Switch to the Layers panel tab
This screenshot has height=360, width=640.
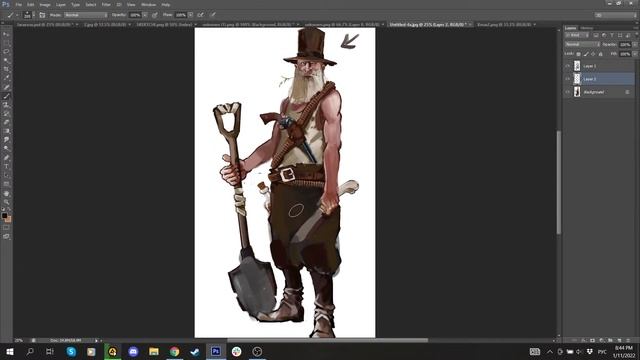tap(571, 28)
